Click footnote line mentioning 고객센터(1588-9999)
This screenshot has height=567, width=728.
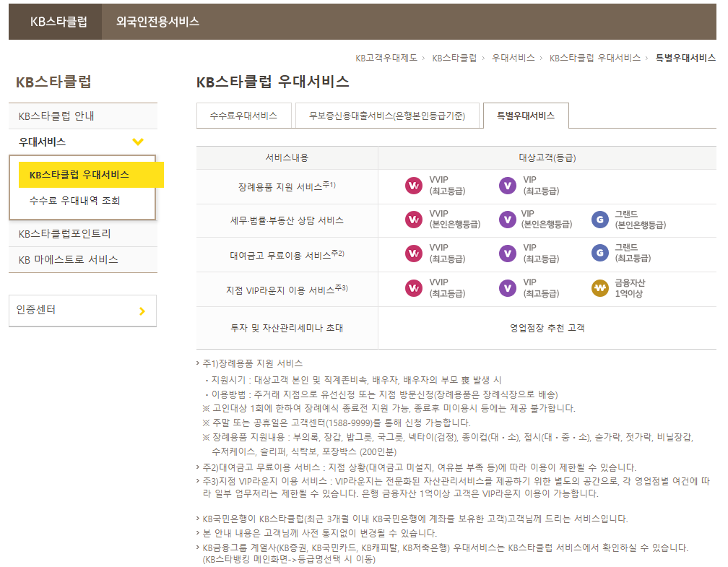click(337, 423)
